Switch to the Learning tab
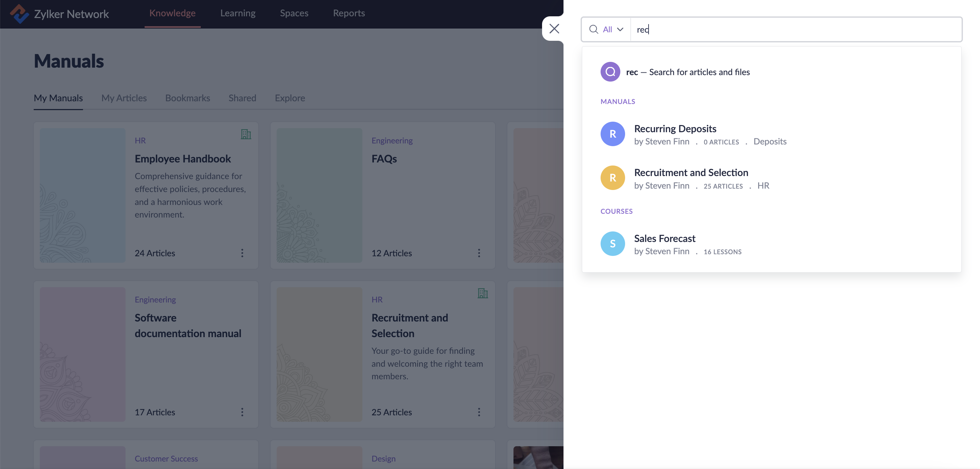The height and width of the screenshot is (469, 980). (238, 13)
